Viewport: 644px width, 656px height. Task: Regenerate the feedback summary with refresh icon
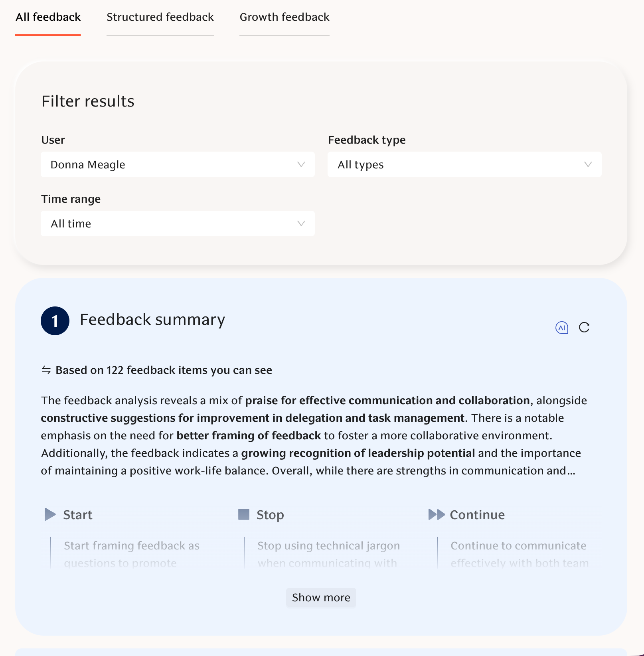pyautogui.click(x=584, y=328)
